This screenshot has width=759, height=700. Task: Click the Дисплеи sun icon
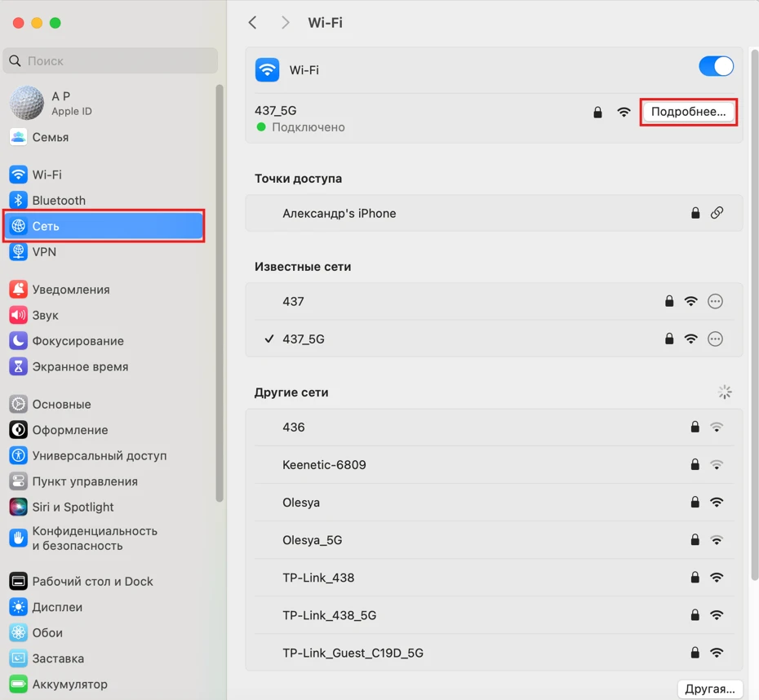[19, 607]
